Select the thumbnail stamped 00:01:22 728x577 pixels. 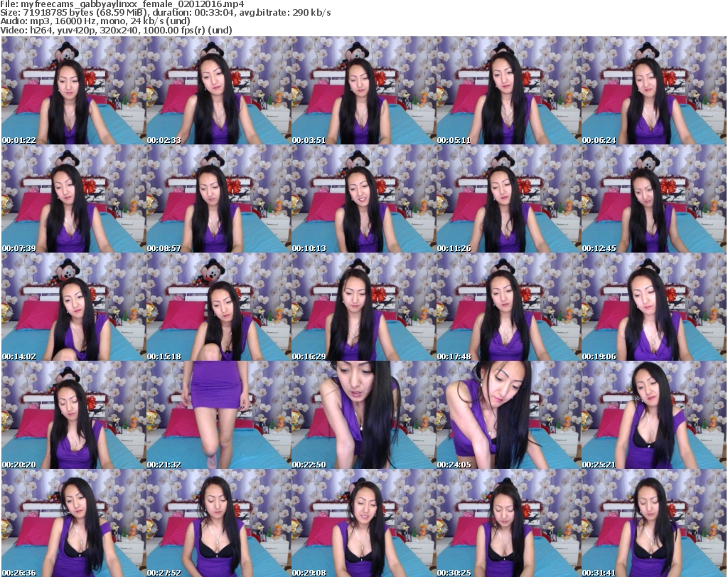(x=74, y=90)
